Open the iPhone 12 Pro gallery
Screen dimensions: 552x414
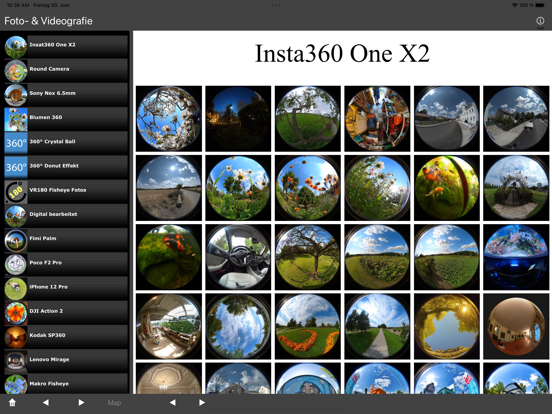(x=66, y=288)
